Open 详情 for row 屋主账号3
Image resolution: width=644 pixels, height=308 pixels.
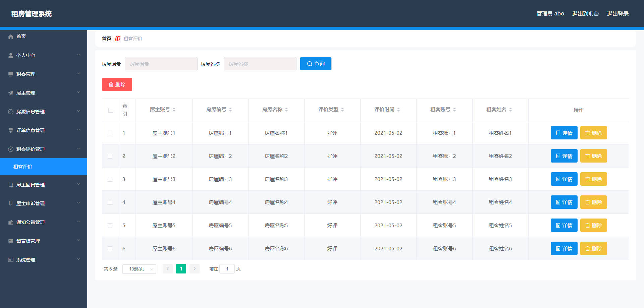(564, 179)
